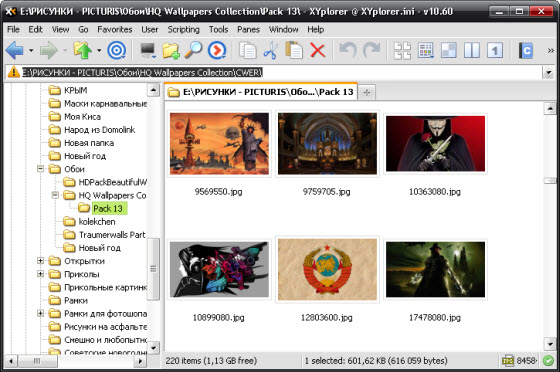Redo the last action
The width and height of the screenshot is (560, 372).
click(x=371, y=50)
